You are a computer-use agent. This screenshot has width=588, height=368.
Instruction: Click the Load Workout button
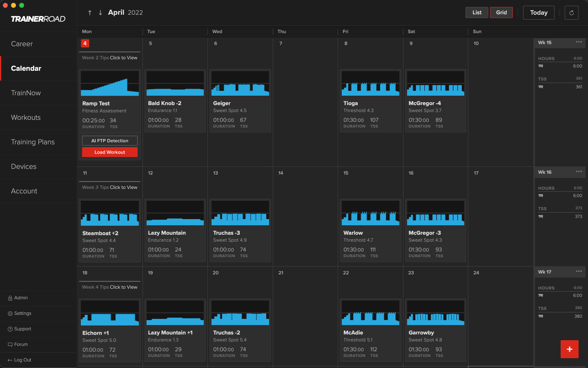click(109, 152)
